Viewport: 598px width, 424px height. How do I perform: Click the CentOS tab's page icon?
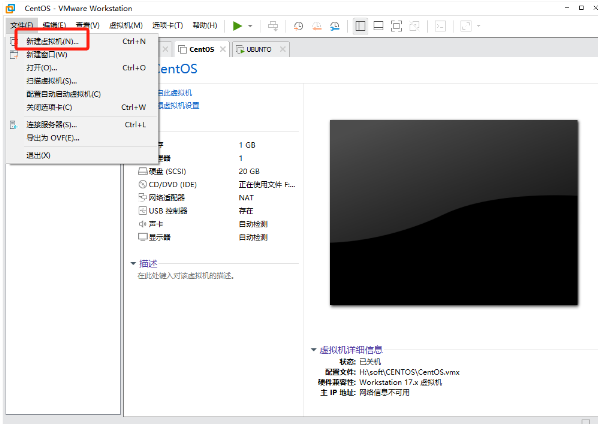(182, 50)
